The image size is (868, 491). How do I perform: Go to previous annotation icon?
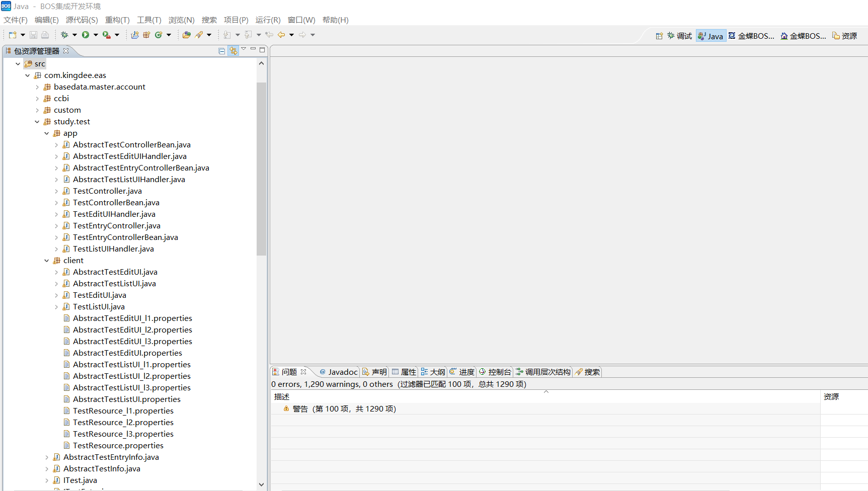[248, 35]
